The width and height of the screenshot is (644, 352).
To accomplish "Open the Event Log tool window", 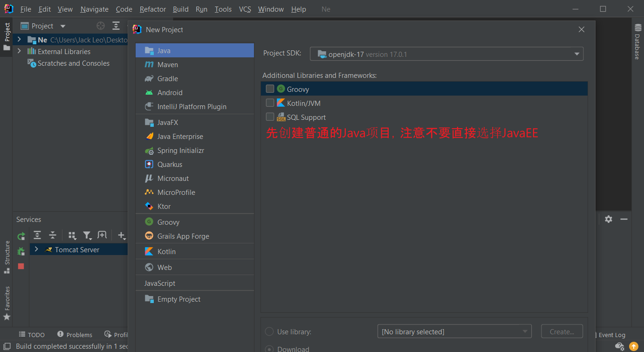I will coord(611,335).
